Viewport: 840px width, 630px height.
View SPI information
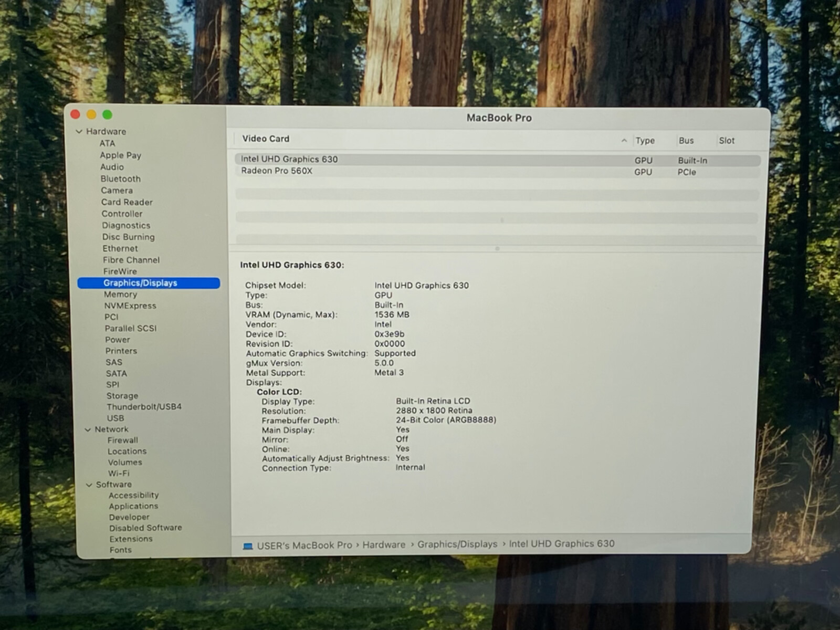pyautogui.click(x=112, y=384)
